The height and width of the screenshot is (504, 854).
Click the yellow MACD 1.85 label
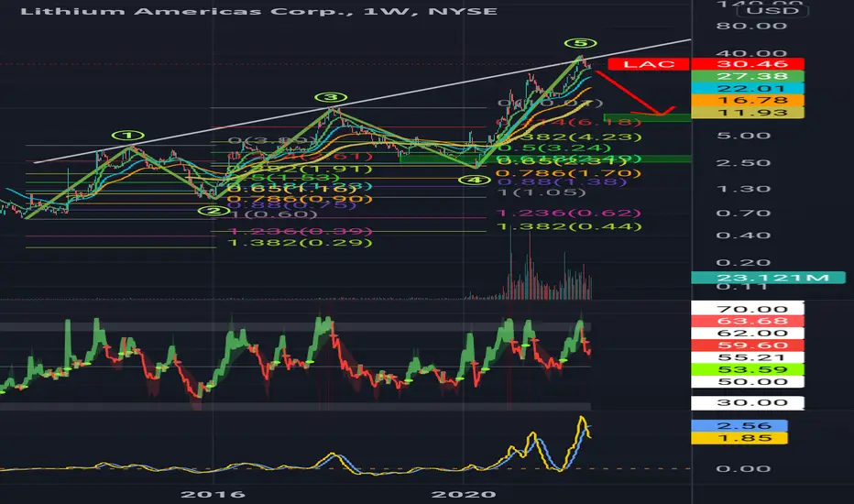pyautogui.click(x=739, y=438)
